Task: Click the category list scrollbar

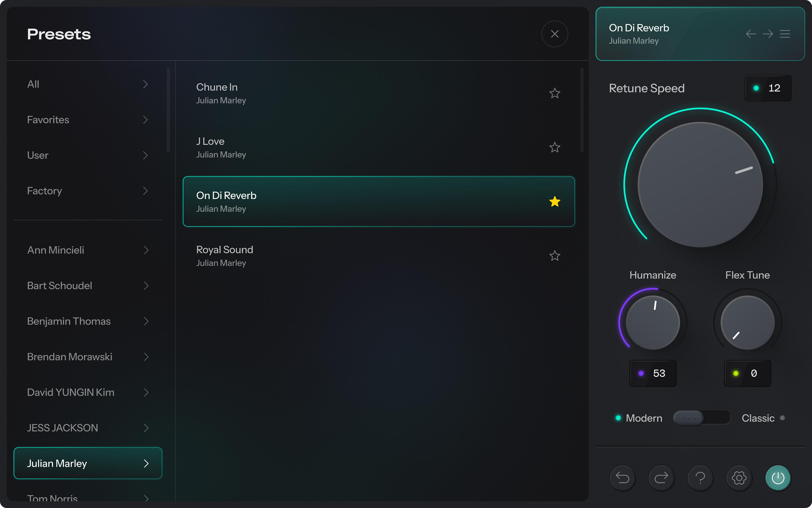Action: click(168, 110)
